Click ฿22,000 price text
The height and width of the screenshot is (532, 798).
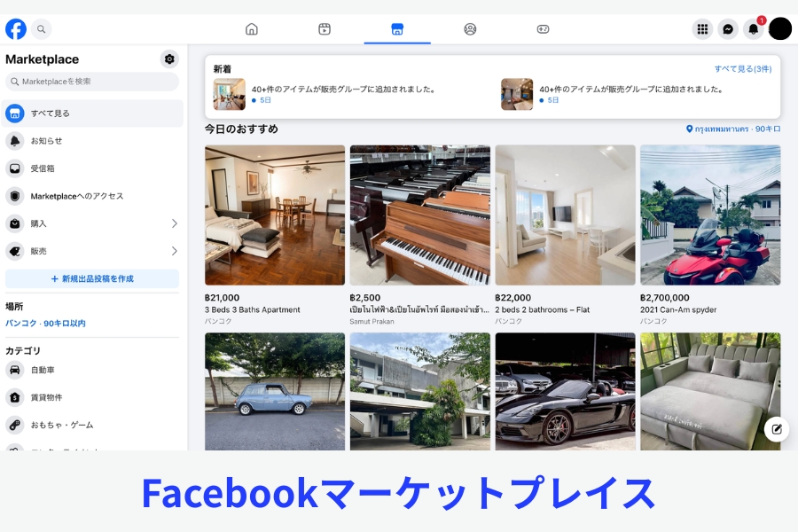point(513,298)
